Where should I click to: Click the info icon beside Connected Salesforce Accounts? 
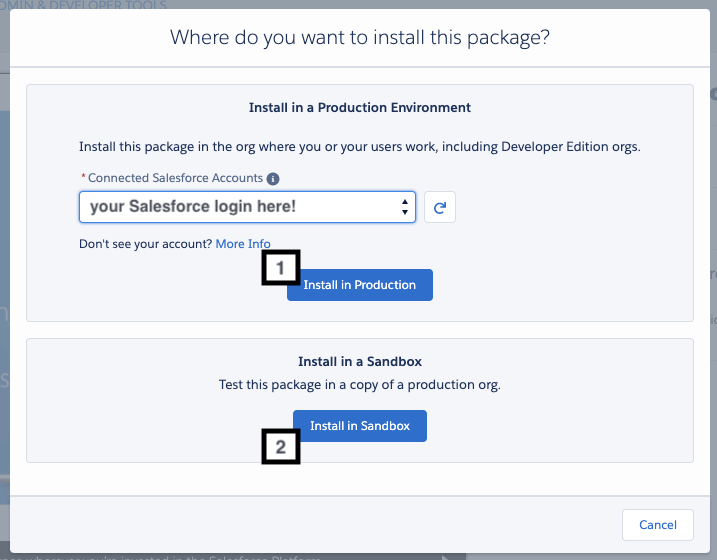pos(273,179)
